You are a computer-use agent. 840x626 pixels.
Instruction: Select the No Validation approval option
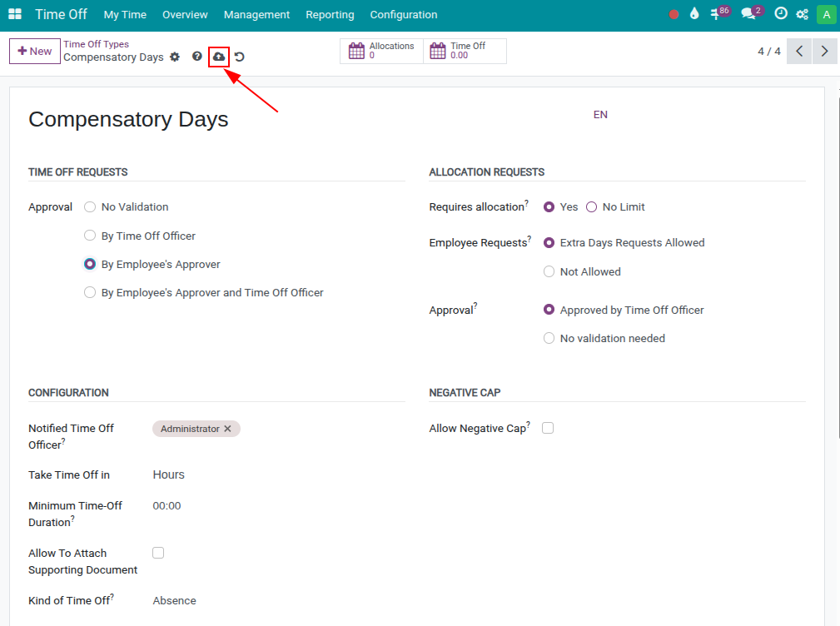(x=89, y=206)
